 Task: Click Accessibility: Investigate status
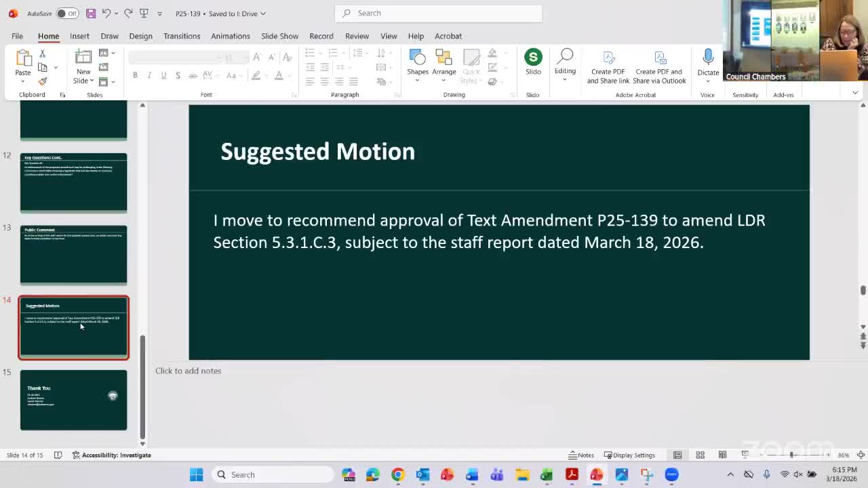click(112, 455)
